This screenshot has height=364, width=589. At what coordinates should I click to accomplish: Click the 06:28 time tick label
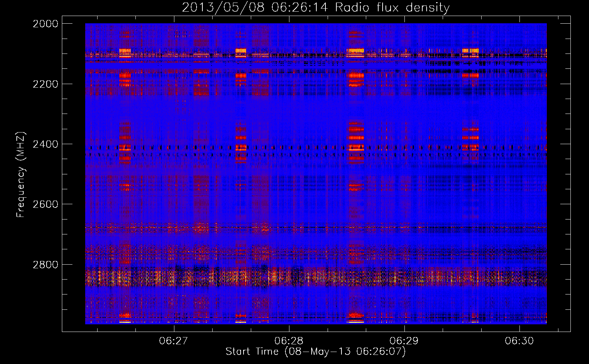click(x=289, y=341)
